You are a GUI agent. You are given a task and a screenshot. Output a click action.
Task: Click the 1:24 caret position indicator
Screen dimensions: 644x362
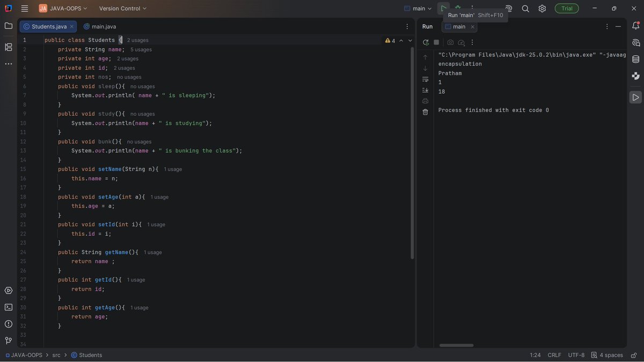point(535,355)
